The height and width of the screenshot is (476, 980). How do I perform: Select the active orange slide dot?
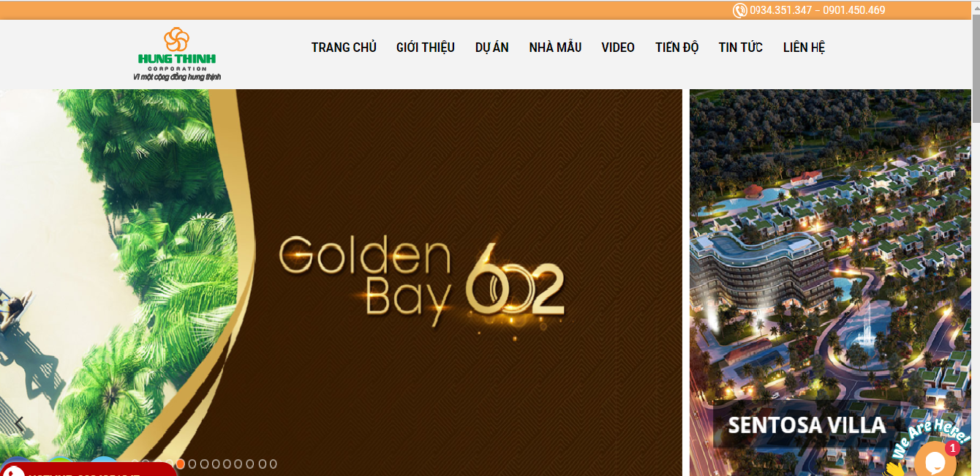[181, 464]
